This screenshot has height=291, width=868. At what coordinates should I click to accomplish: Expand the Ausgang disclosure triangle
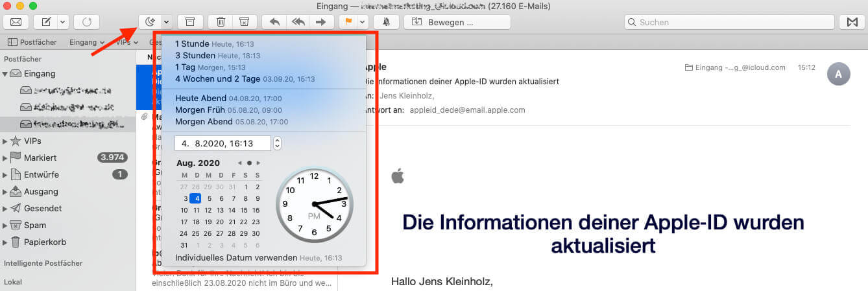pos(5,192)
